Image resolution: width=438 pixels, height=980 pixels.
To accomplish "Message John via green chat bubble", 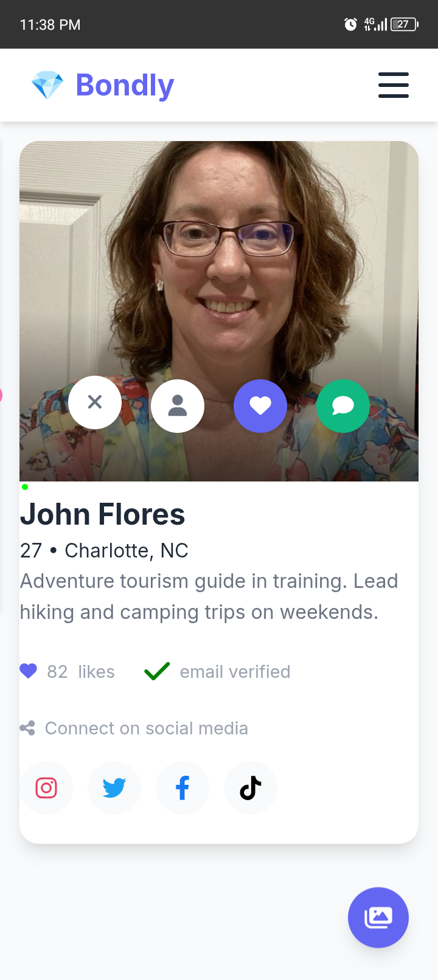I will point(343,406).
